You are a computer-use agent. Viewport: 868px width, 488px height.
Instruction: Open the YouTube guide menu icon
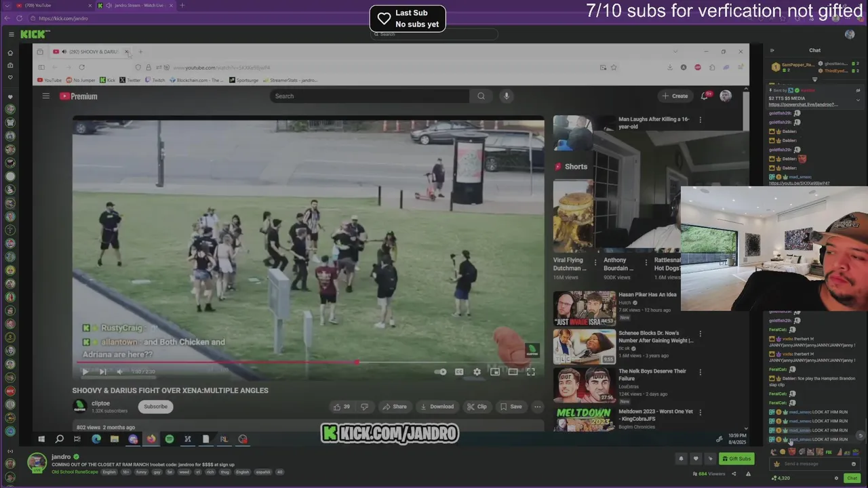point(46,96)
